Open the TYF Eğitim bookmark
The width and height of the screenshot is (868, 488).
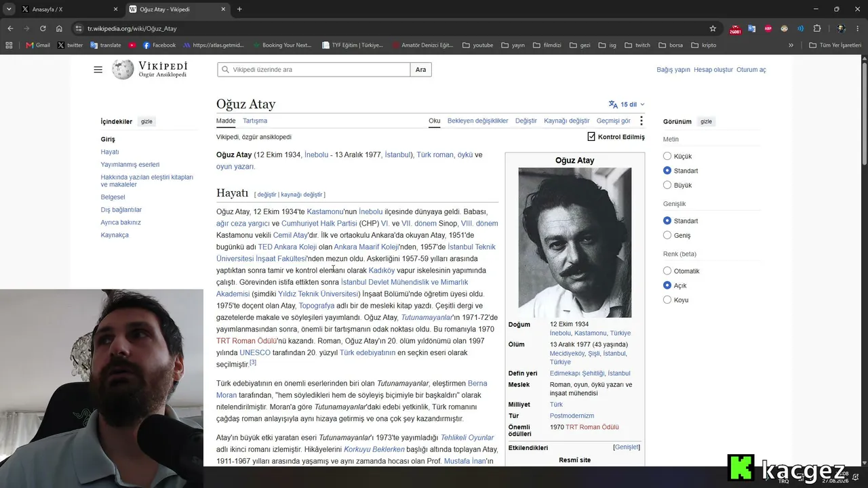(x=352, y=45)
